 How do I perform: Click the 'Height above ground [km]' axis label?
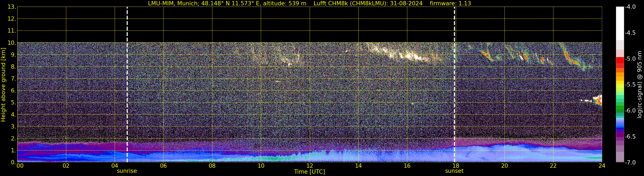coord(3,85)
